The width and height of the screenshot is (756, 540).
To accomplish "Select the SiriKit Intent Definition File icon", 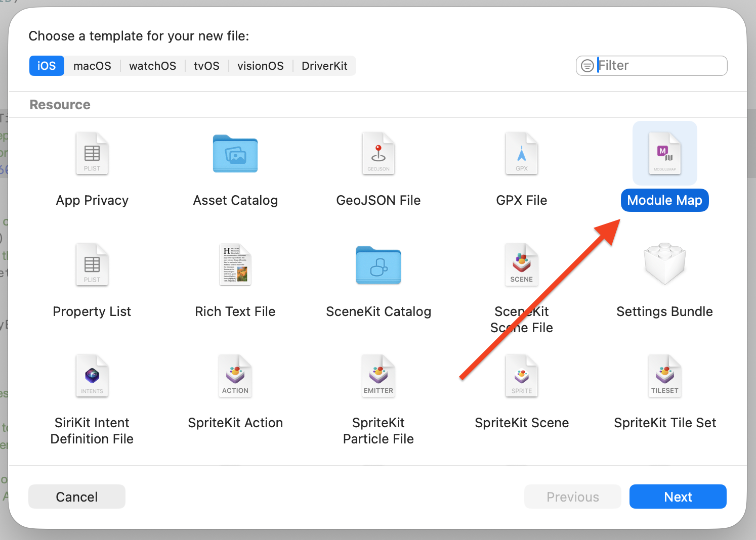I will pyautogui.click(x=92, y=376).
